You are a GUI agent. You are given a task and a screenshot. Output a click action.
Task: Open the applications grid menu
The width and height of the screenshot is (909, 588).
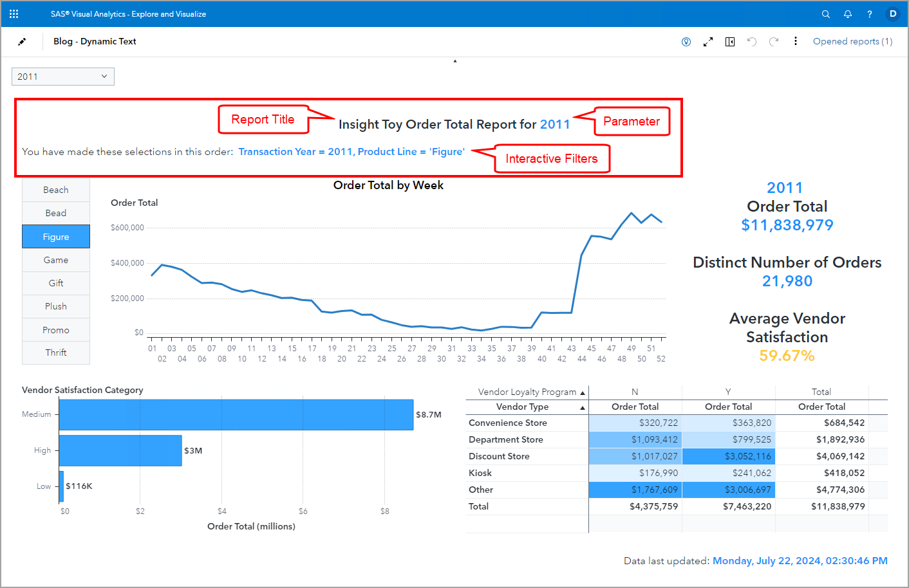[14, 14]
